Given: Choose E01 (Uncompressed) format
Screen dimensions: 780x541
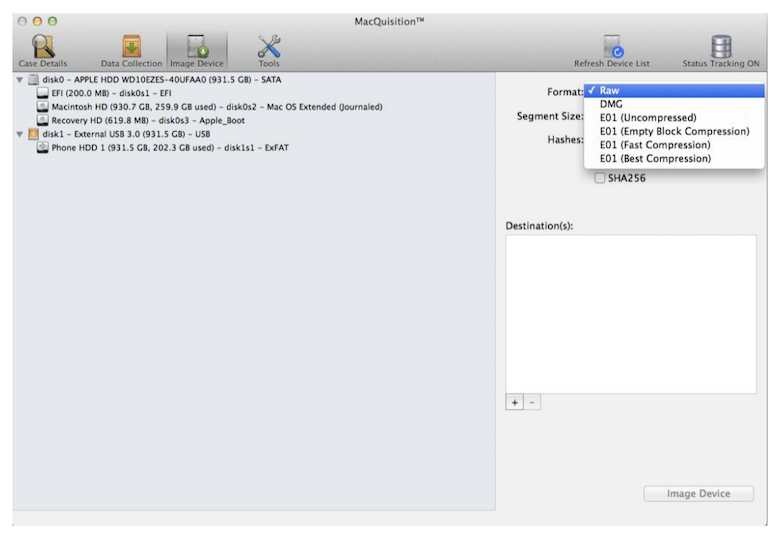Looking at the screenshot, I should pyautogui.click(x=674, y=118).
